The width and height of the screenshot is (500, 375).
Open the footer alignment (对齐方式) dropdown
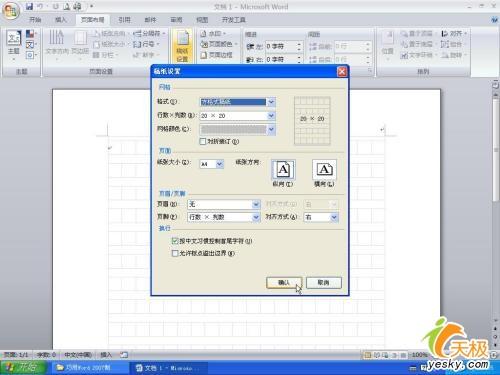(334, 217)
